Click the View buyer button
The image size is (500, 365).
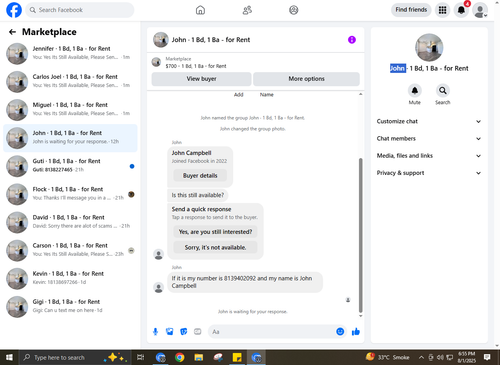pos(201,79)
